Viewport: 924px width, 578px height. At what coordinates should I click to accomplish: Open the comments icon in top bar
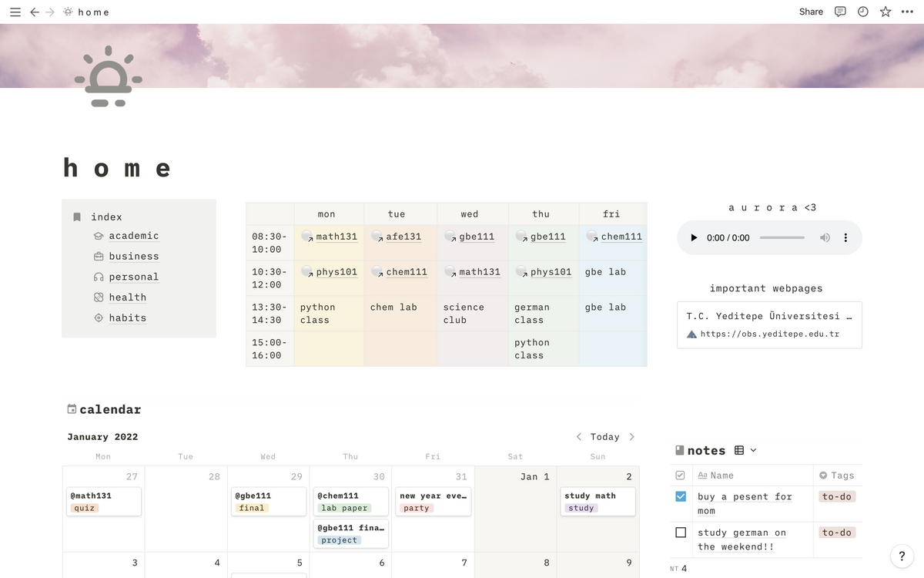pos(840,12)
